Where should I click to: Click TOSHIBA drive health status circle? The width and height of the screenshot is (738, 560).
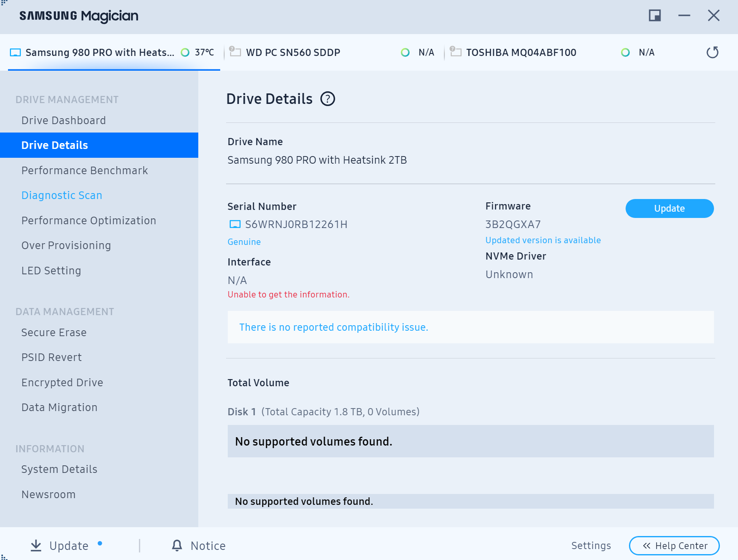point(625,53)
